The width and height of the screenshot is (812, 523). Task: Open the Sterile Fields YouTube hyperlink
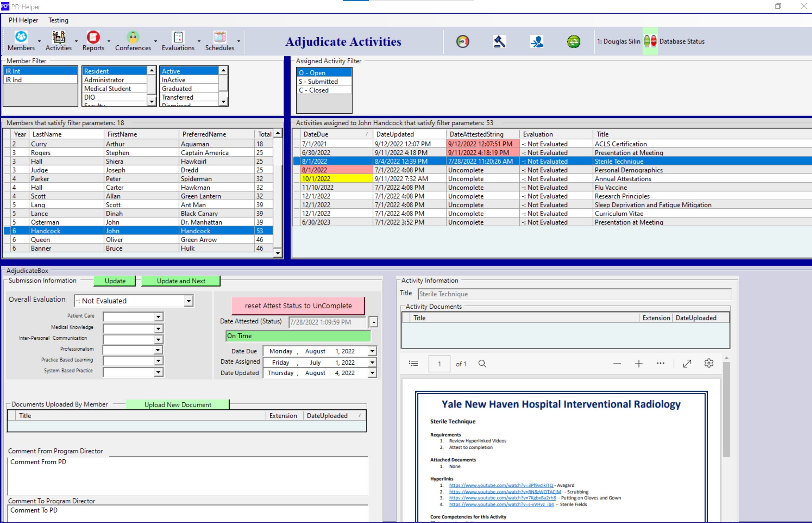[501, 504]
